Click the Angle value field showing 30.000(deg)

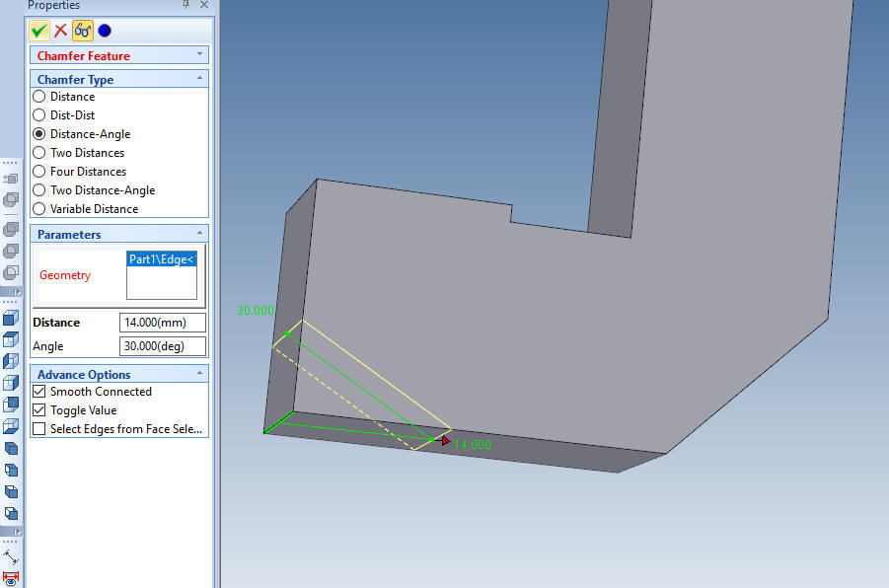tap(162, 346)
